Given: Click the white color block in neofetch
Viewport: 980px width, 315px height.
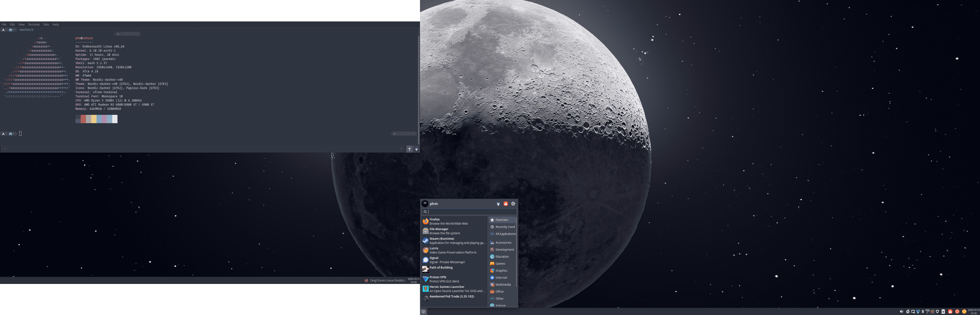Looking at the screenshot, I should pos(115,119).
